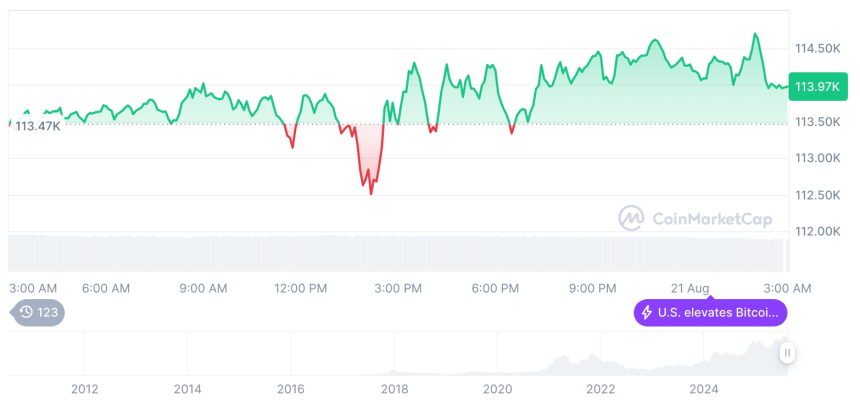
Task: Jump to 2012 in the overview timeline
Action: click(84, 388)
